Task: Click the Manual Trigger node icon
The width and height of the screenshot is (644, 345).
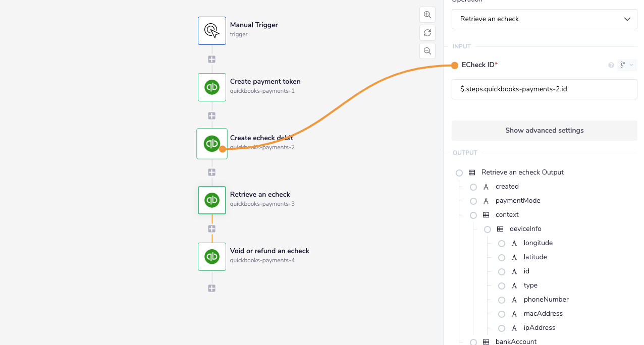Action: (211, 30)
